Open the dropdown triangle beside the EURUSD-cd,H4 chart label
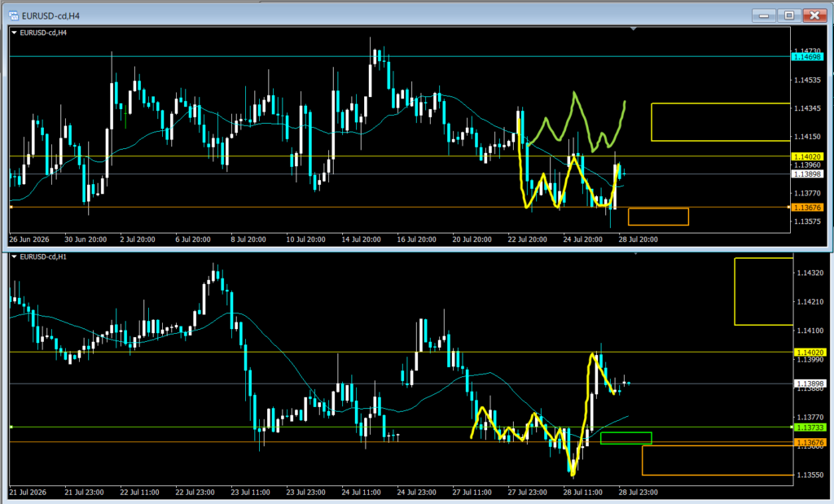Screen dimensions: 834x504 [15, 33]
